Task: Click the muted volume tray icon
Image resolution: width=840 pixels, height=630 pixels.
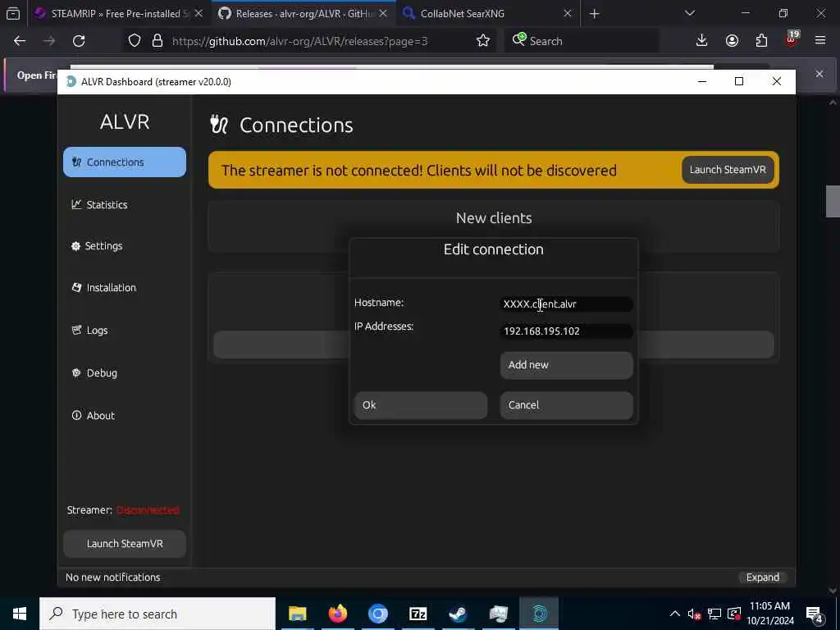Action: click(694, 614)
